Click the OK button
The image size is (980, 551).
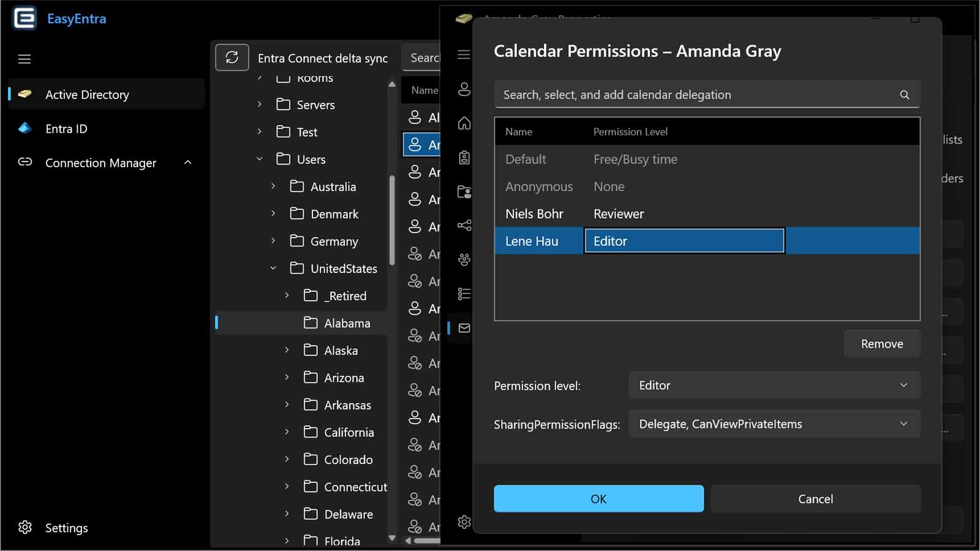pos(598,499)
